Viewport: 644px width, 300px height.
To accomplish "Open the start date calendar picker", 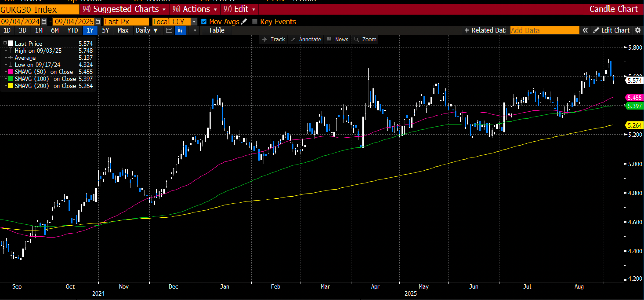I will (x=44, y=22).
